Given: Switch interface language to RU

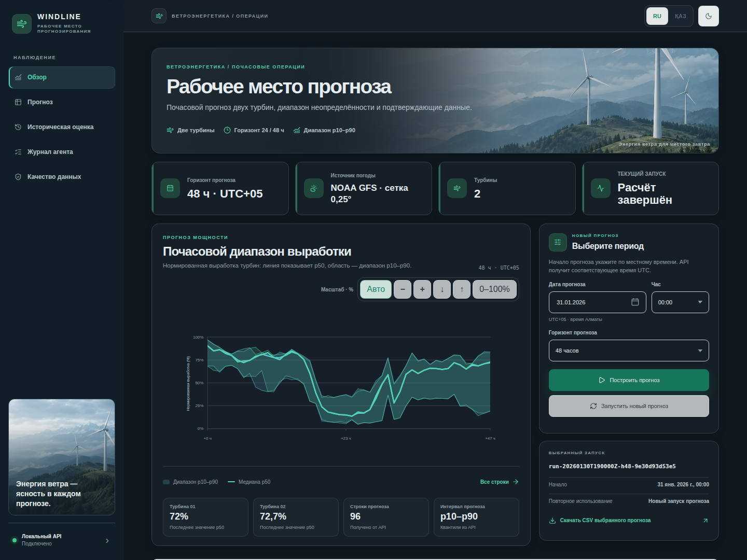Looking at the screenshot, I should click(x=657, y=16).
